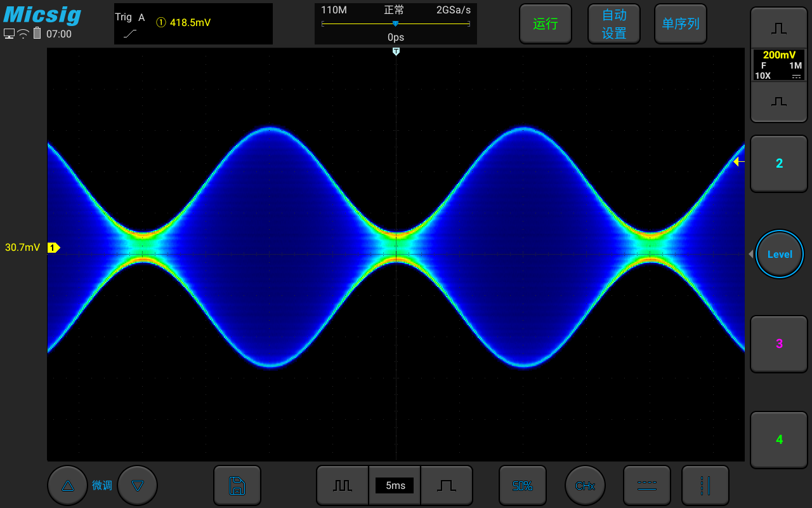
Task: Tap the CHx channel selection icon
Action: click(585, 486)
